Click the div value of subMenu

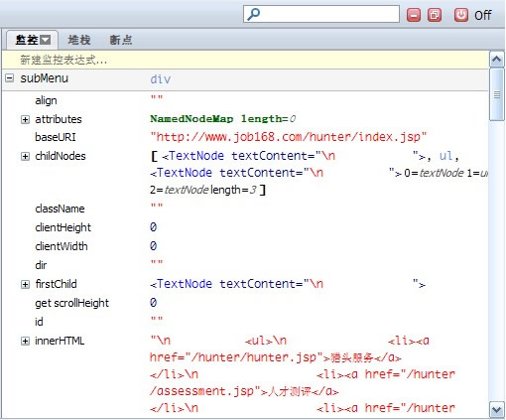point(161,79)
